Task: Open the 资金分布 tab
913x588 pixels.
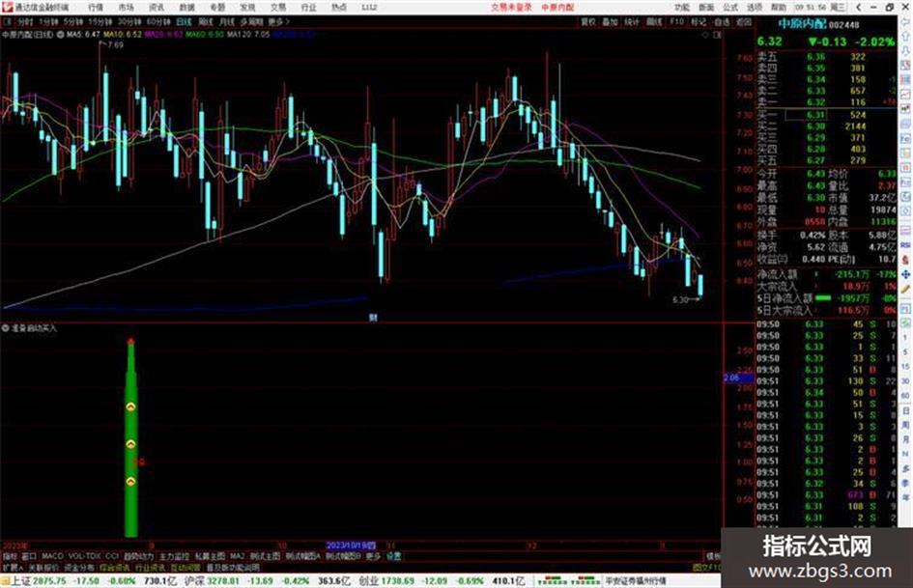Action: 79,567
